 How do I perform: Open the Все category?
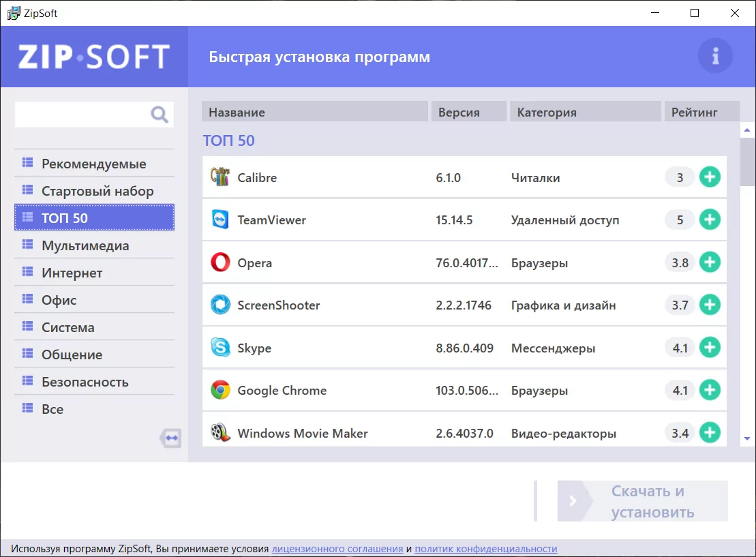click(x=94, y=409)
